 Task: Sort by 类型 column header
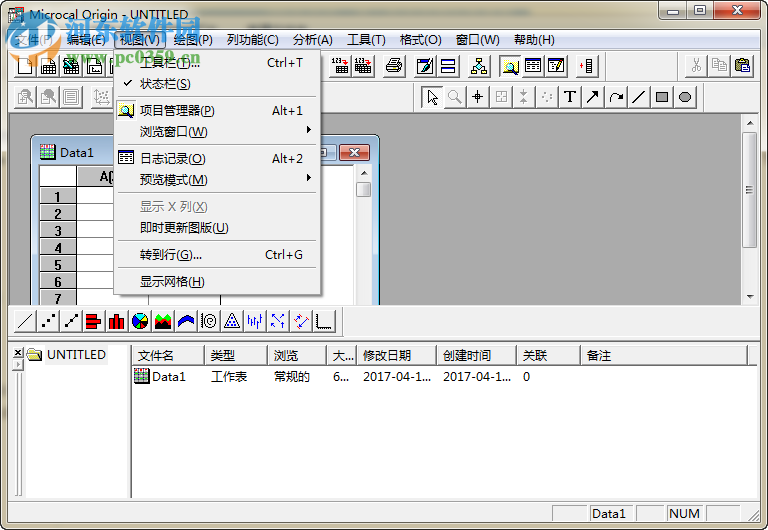click(x=236, y=356)
